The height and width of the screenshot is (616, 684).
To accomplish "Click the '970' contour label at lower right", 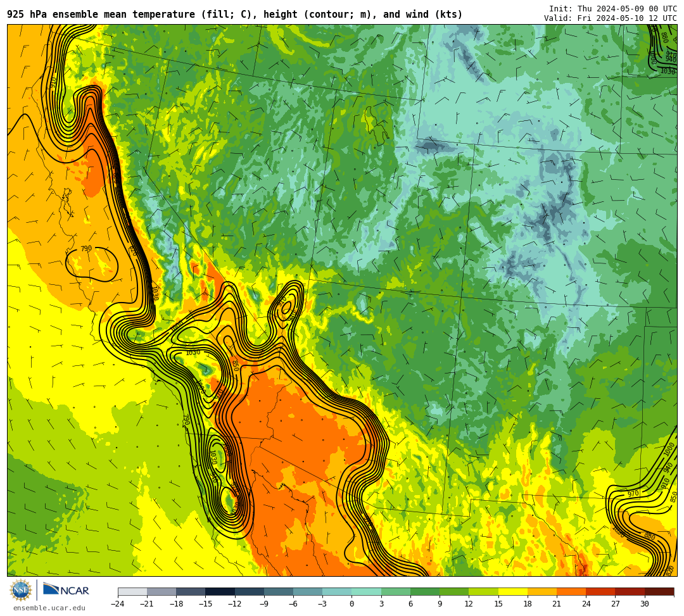I will [633, 494].
